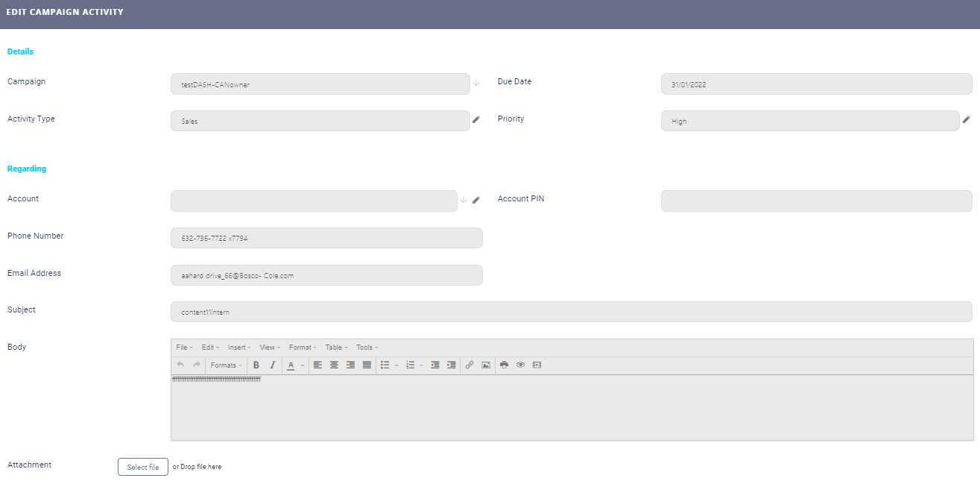Viewport: 980px width, 481px height.
Task: Click the Subject input field
Action: coord(571,312)
